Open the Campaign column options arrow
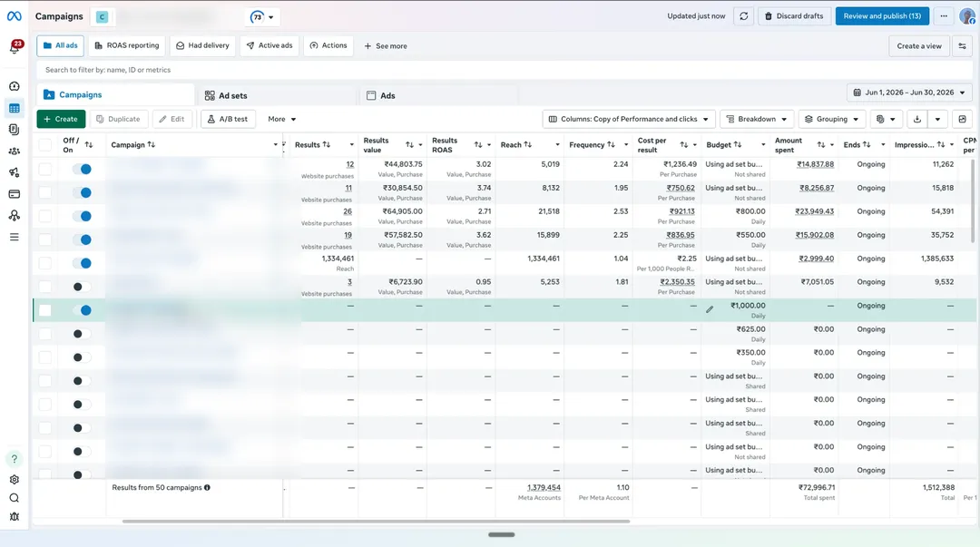This screenshot has height=547, width=980. point(276,145)
